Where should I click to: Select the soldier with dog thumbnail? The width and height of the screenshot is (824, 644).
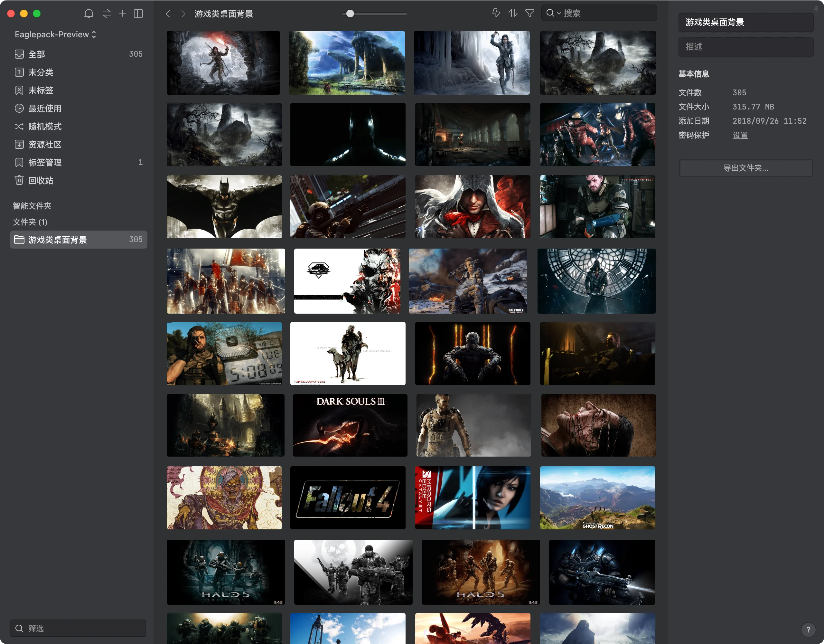click(348, 353)
